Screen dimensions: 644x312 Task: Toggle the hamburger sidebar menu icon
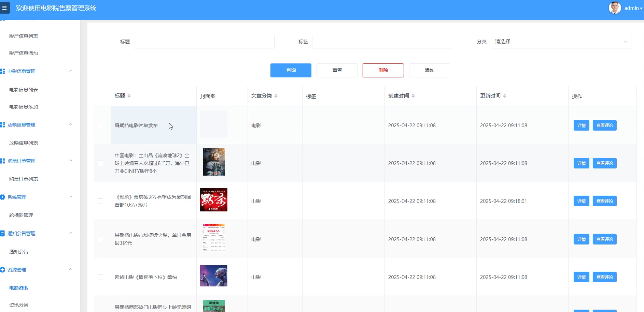pos(4,8)
